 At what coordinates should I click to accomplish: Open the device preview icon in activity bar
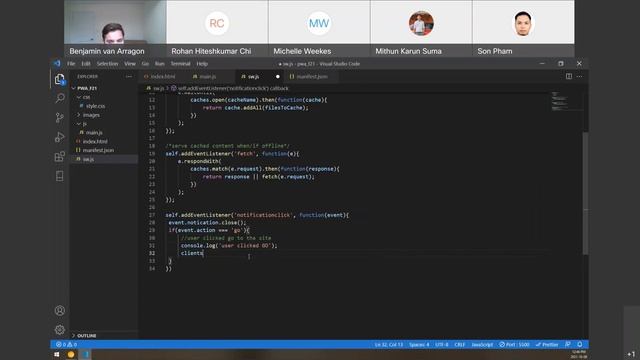(x=60, y=176)
